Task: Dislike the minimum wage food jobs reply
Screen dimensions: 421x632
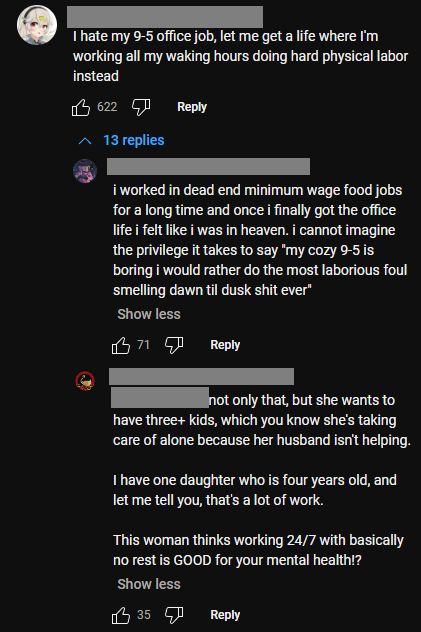Action: pos(174,345)
